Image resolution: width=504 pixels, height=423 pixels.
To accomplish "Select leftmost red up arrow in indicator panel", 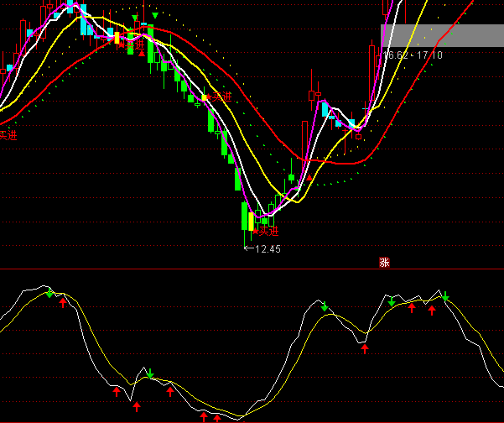I will click(62, 302).
